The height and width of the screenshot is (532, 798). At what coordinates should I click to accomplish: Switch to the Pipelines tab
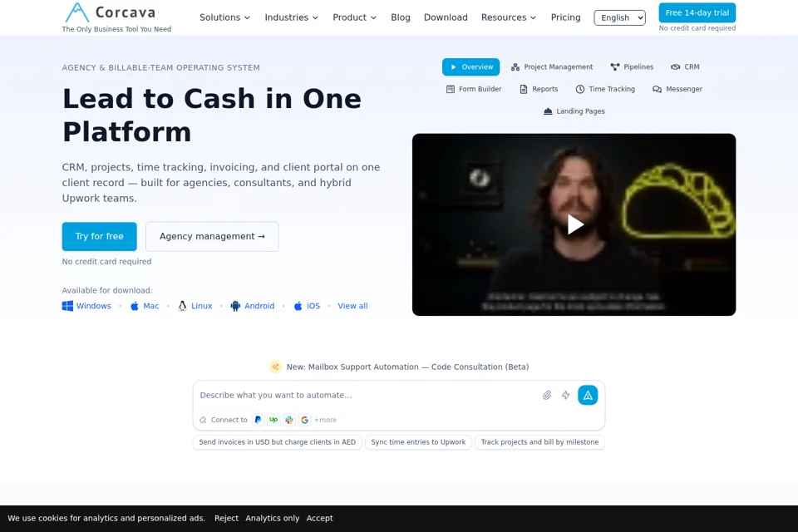632,66
